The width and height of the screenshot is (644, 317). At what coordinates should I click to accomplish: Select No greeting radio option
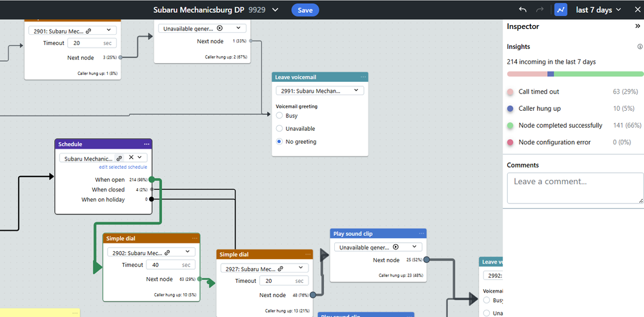click(279, 142)
